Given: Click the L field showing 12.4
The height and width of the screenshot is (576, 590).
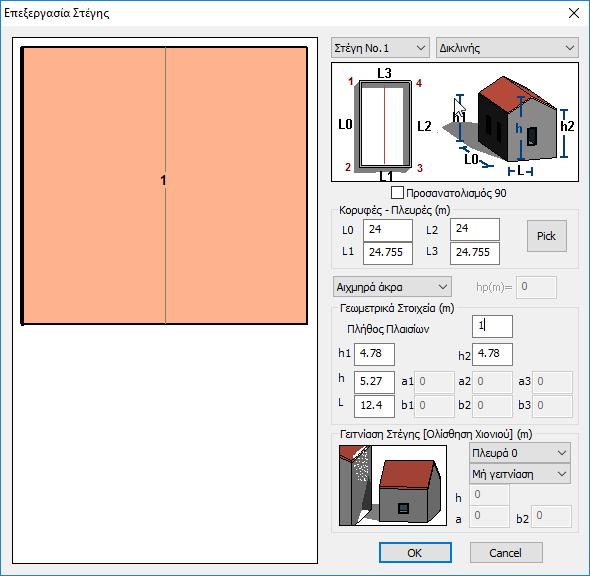Looking at the screenshot, I should [x=374, y=406].
